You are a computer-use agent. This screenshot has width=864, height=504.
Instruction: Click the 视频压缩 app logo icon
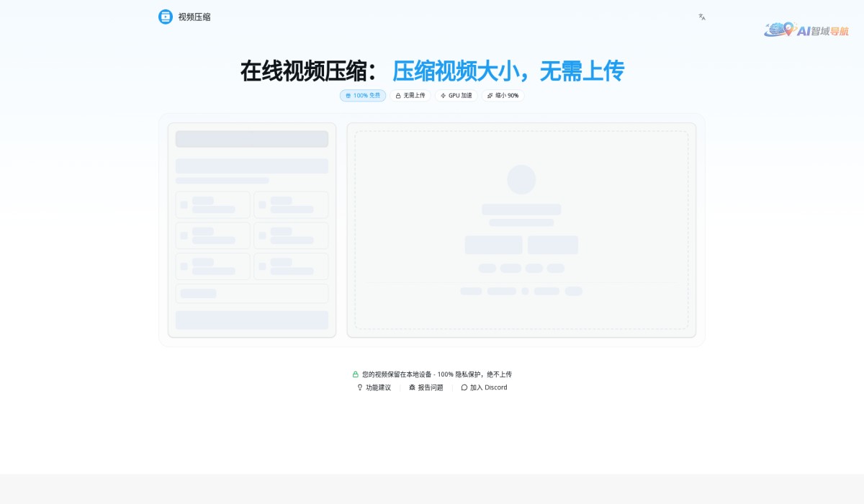coord(165,17)
